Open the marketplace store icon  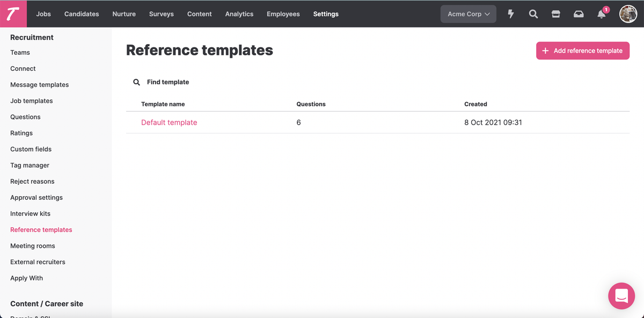556,14
